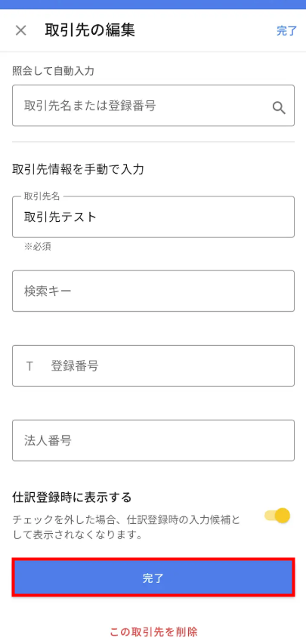Tap 完了 in the top-right corner
Image resolution: width=306 pixels, height=644 pixels.
pyautogui.click(x=286, y=31)
